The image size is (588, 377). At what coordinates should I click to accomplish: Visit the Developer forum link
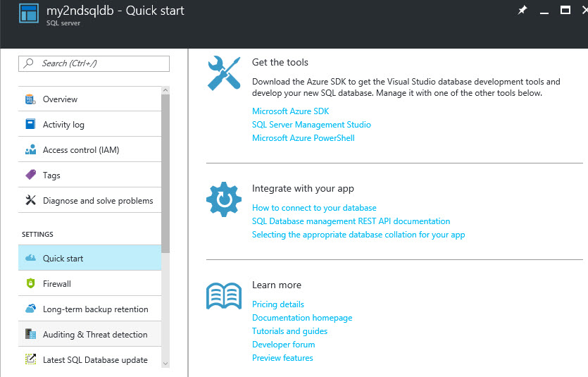point(283,345)
